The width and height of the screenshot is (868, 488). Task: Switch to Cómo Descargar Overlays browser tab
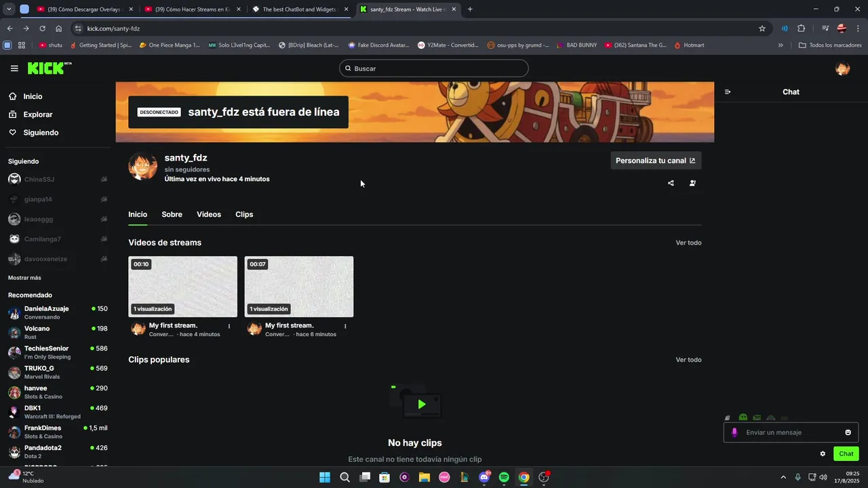84,9
